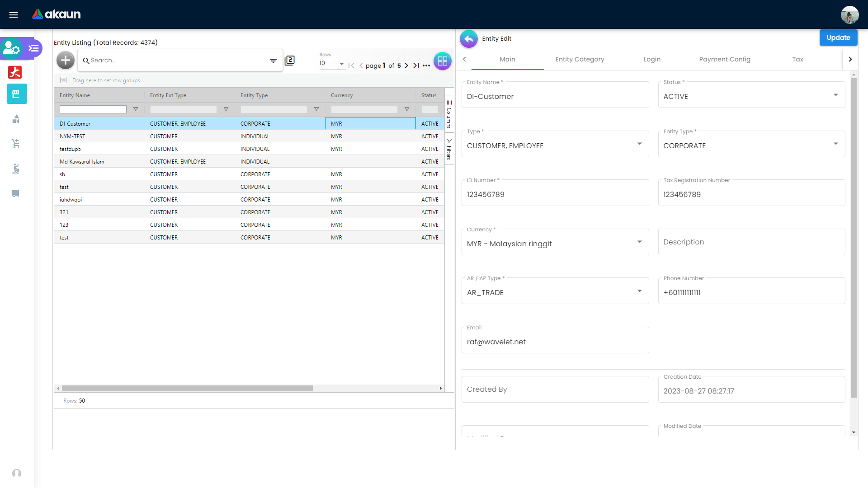This screenshot has width=868, height=488.
Task: Open the teal storefront module in sidebar
Action: coord(17,94)
